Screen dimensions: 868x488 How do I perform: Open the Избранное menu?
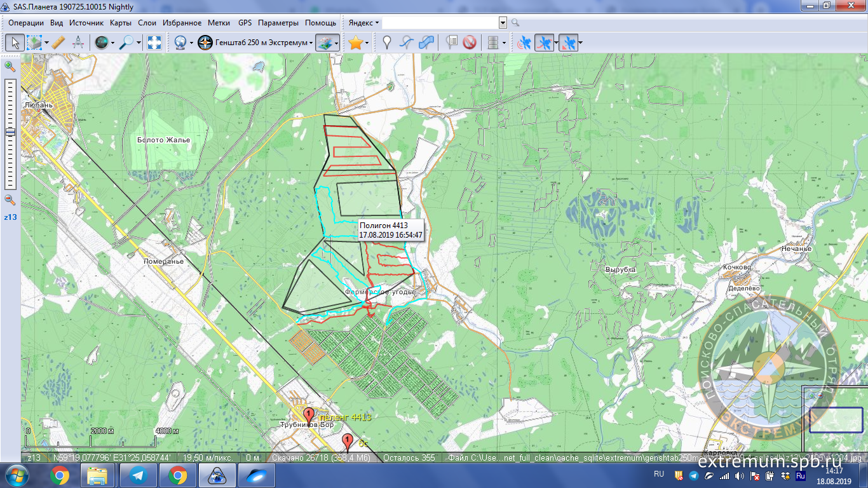[x=182, y=23]
